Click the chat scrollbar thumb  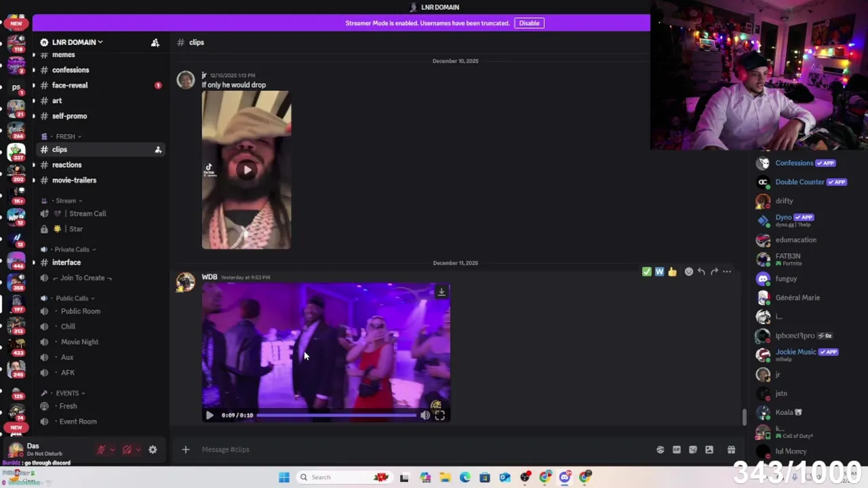(x=744, y=417)
